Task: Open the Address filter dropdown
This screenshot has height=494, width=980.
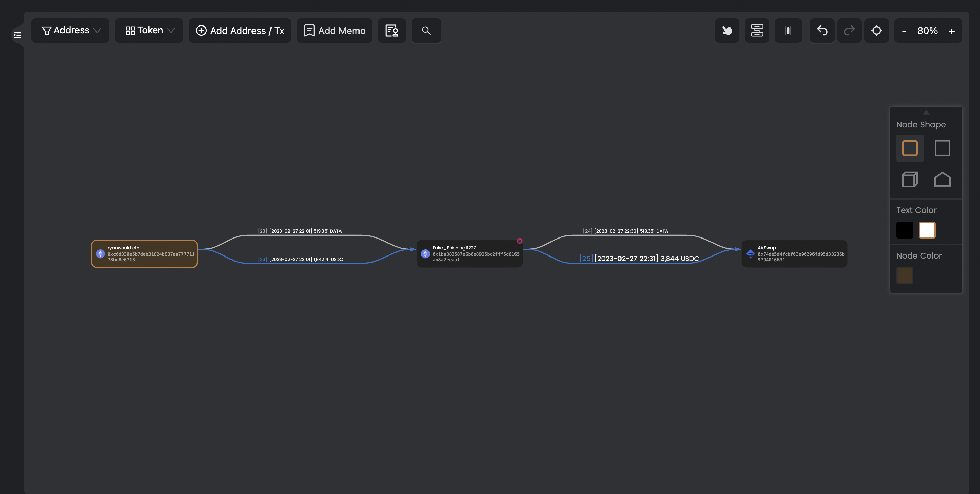Action: (70, 31)
